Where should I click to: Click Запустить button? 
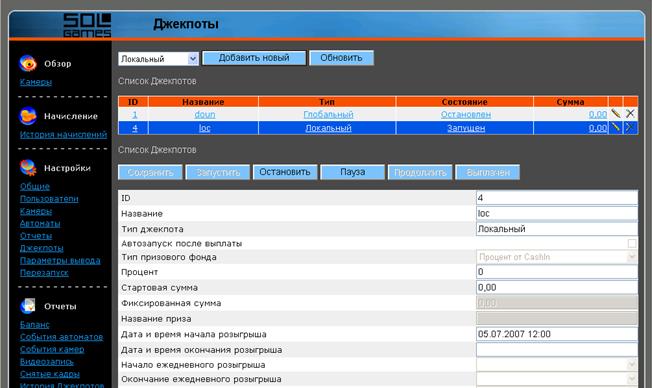point(218,172)
